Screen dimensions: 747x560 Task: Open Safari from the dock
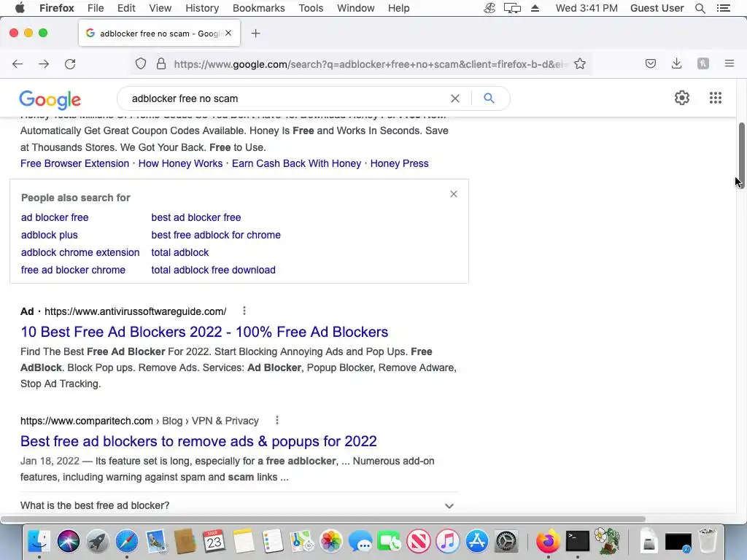click(x=127, y=541)
